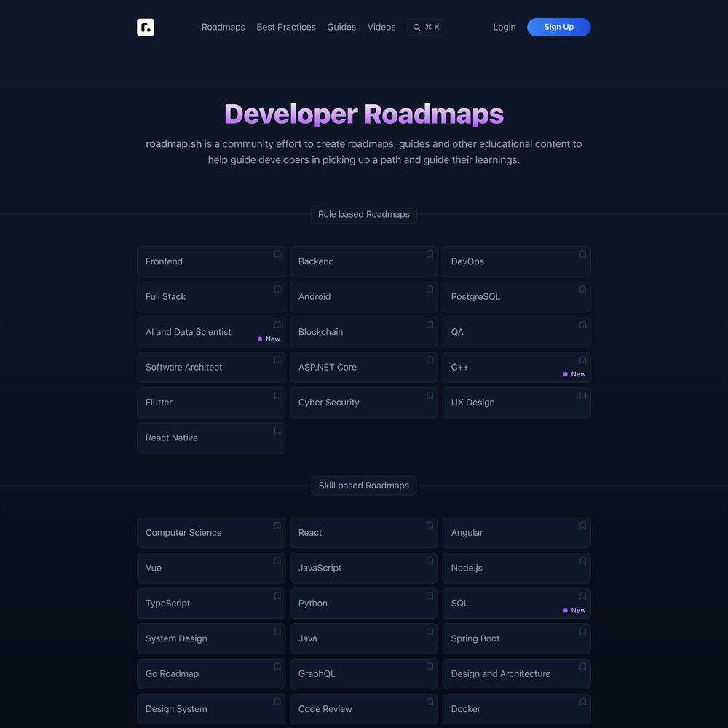Bookmark the AI and Data Scientist roadmap
Image resolution: width=728 pixels, height=728 pixels.
277,325
